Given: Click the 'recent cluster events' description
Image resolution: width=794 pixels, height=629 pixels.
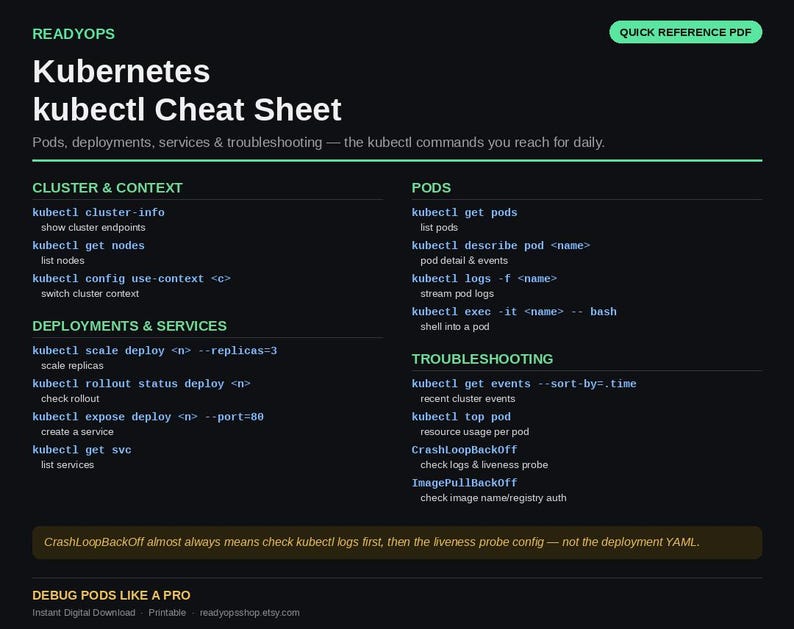Looking at the screenshot, I should (468, 399).
